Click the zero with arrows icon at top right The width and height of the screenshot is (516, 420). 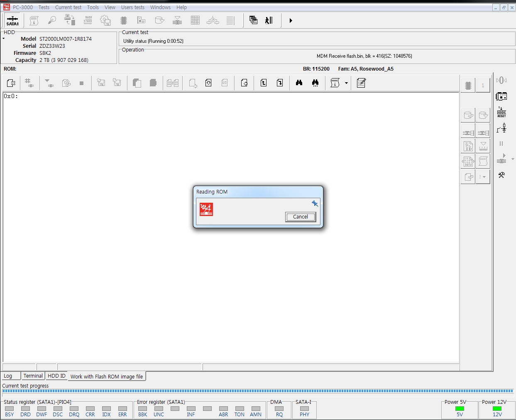(x=501, y=80)
